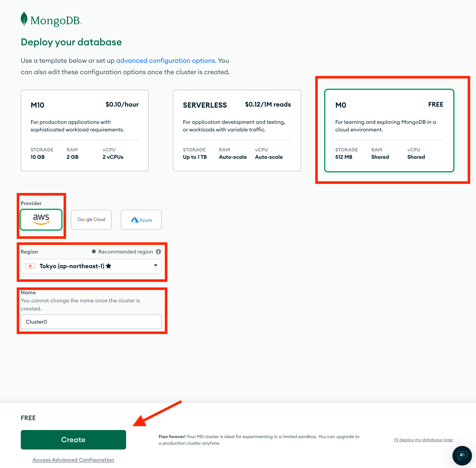Image resolution: width=476 pixels, height=468 pixels.
Task: Click the Japan flag in the region selector
Action: 30,266
